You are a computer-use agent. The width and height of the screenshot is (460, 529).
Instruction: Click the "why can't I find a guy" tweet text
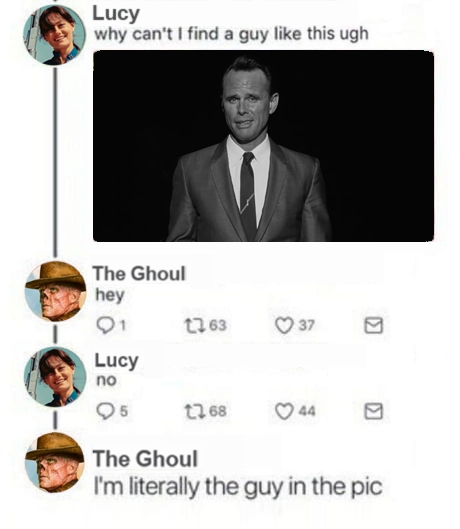[x=231, y=34]
